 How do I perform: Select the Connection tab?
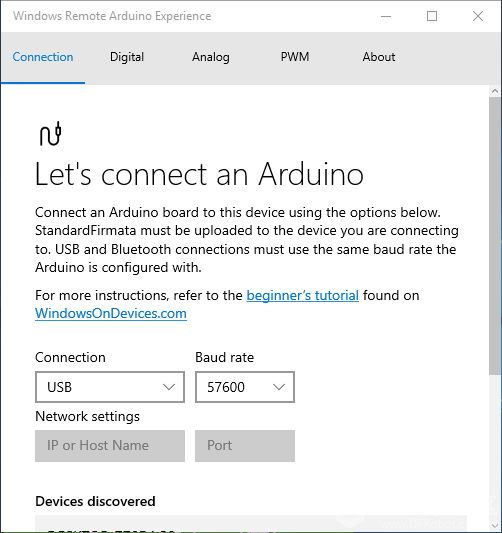(43, 57)
